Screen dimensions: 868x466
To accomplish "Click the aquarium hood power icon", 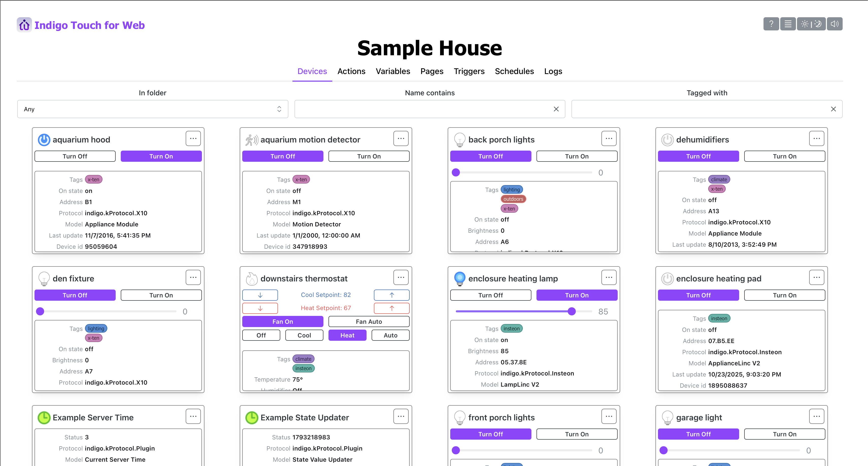I will click(44, 140).
